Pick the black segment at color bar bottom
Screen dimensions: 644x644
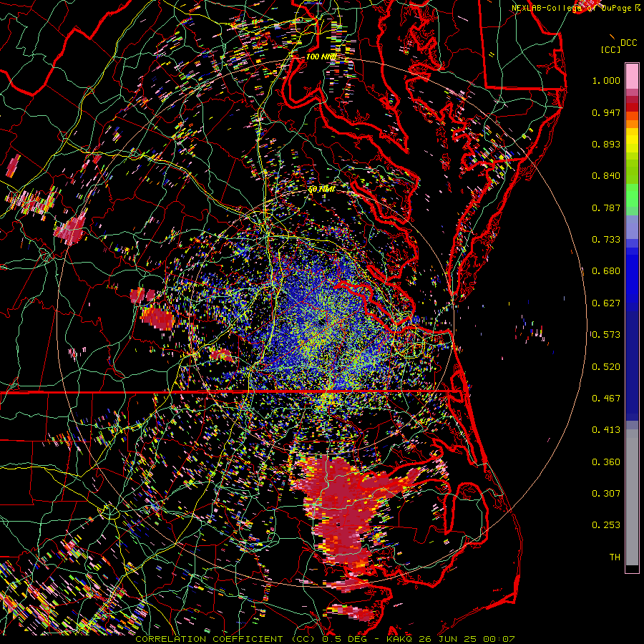click(632, 569)
